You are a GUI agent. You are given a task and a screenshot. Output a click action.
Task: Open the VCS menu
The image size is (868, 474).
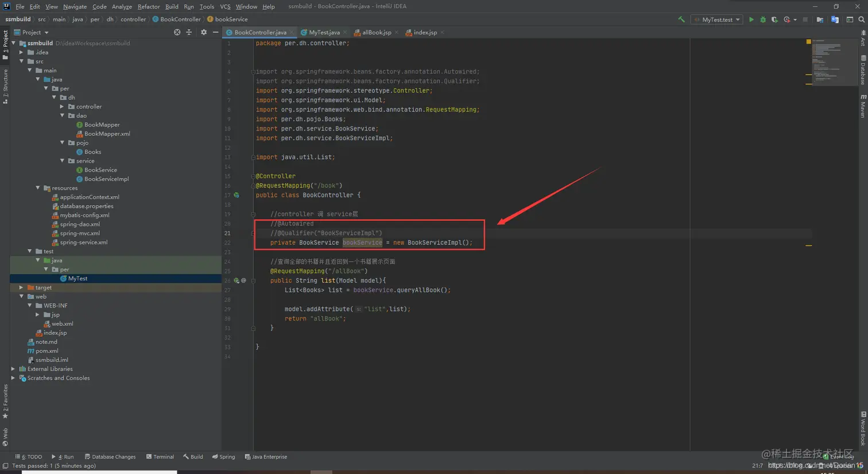click(x=225, y=6)
